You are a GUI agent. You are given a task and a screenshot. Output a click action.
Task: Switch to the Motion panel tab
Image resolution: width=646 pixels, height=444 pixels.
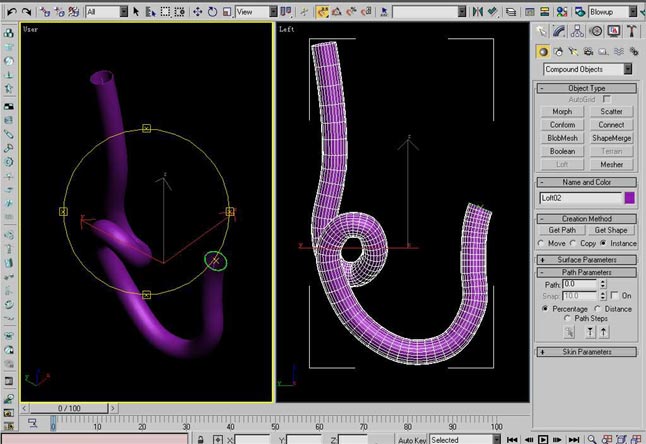click(596, 31)
